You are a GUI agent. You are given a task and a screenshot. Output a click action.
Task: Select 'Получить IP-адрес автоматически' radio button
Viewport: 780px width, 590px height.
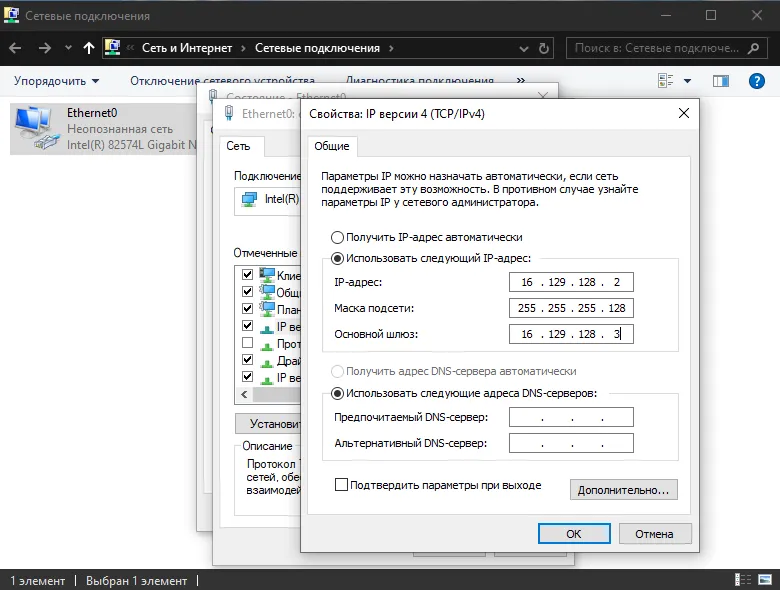coord(337,237)
